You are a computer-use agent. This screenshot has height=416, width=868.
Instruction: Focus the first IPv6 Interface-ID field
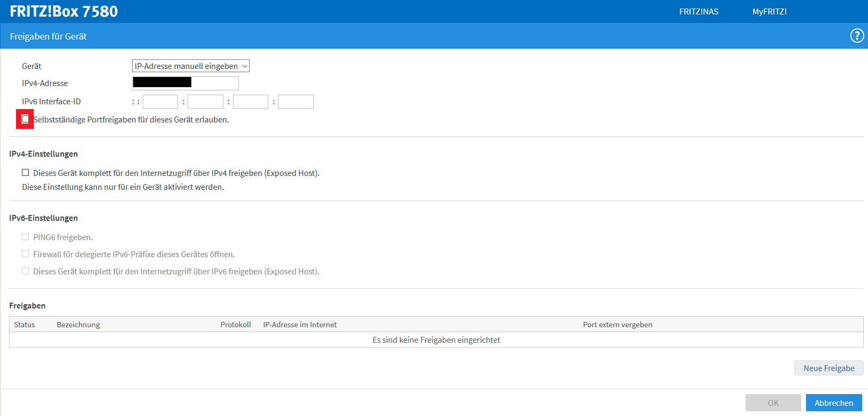click(x=160, y=102)
